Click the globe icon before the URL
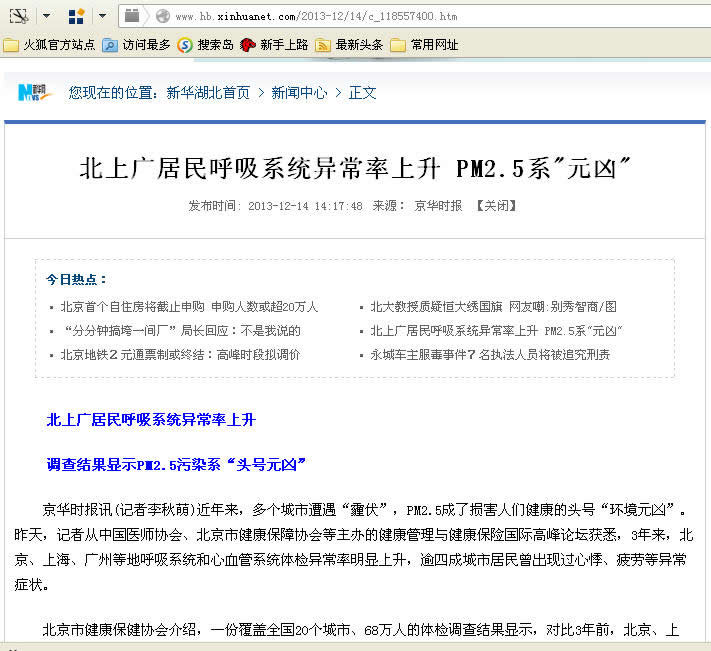 [163, 16]
